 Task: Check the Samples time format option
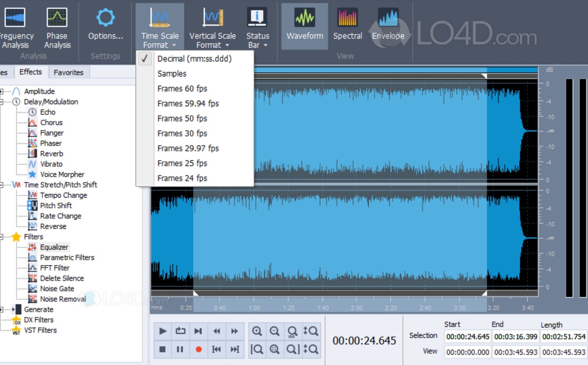tap(172, 74)
